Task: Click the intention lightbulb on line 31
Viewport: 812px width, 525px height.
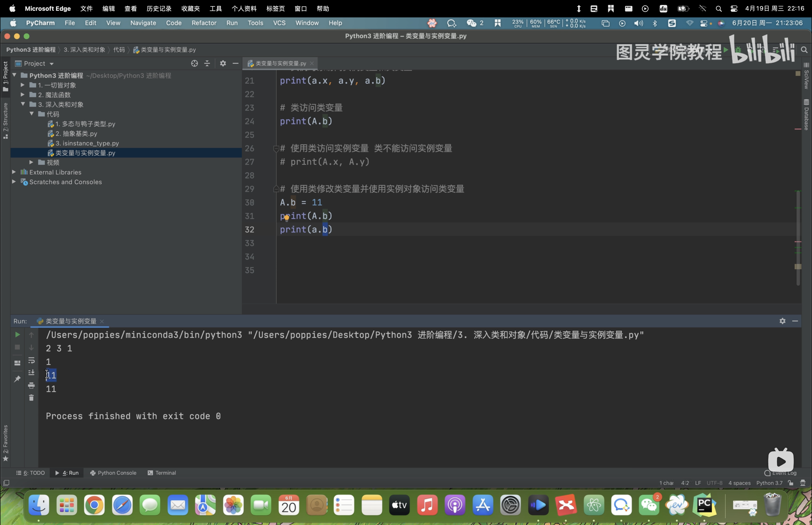Action: coord(287,218)
